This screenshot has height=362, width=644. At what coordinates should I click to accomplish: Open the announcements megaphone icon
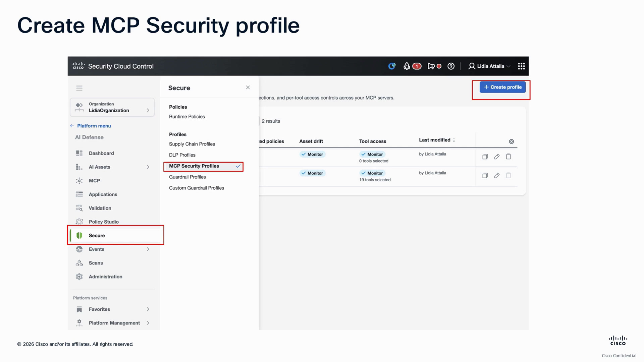click(x=431, y=66)
